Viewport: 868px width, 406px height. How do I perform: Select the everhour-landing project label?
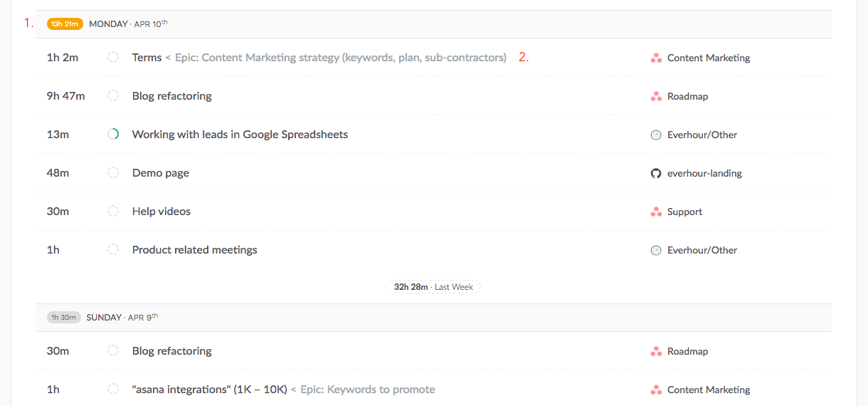(x=704, y=173)
